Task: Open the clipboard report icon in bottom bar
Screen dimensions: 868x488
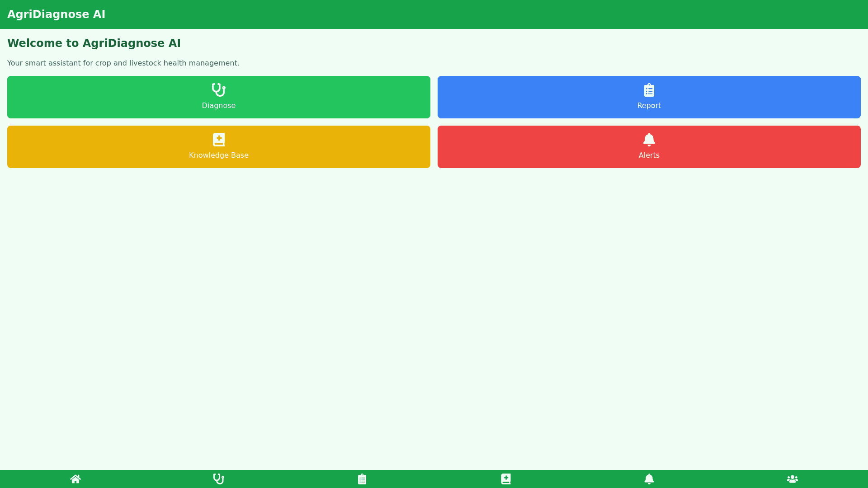Action: (362, 479)
